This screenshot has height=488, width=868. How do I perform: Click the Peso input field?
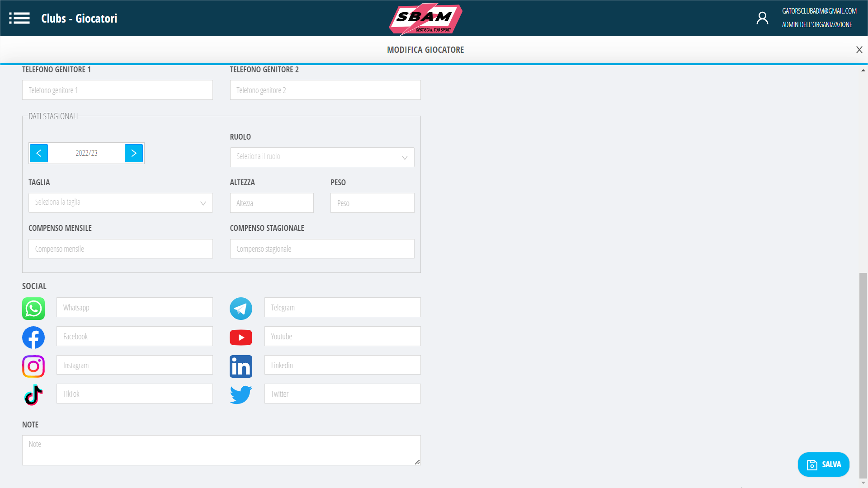(373, 203)
